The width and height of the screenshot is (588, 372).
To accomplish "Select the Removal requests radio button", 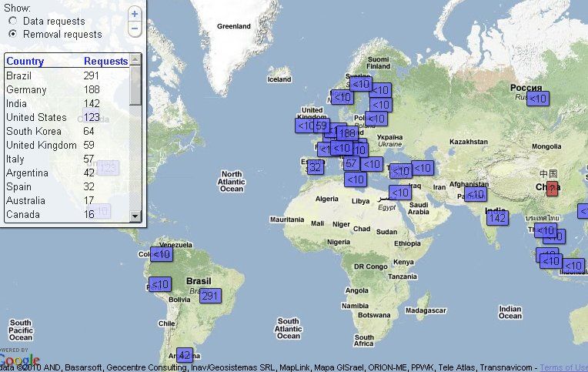I will point(13,34).
